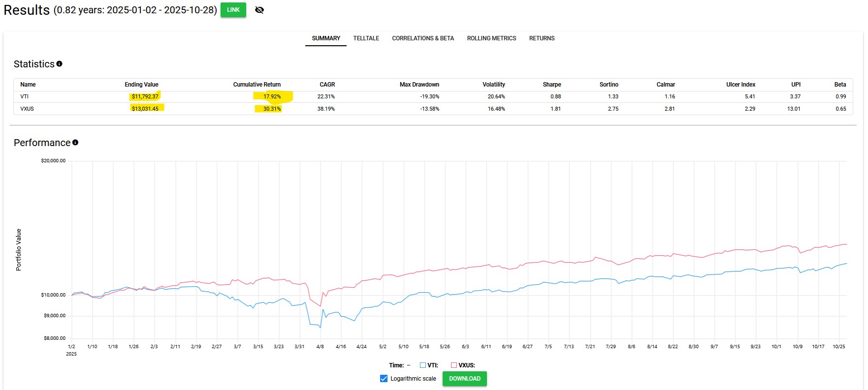
Task: Click the green LINK button
Action: point(233,10)
